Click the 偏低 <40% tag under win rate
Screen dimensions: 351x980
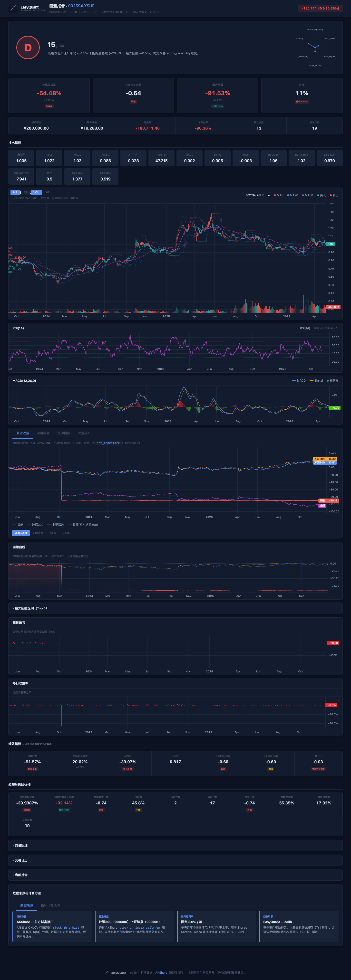(302, 102)
